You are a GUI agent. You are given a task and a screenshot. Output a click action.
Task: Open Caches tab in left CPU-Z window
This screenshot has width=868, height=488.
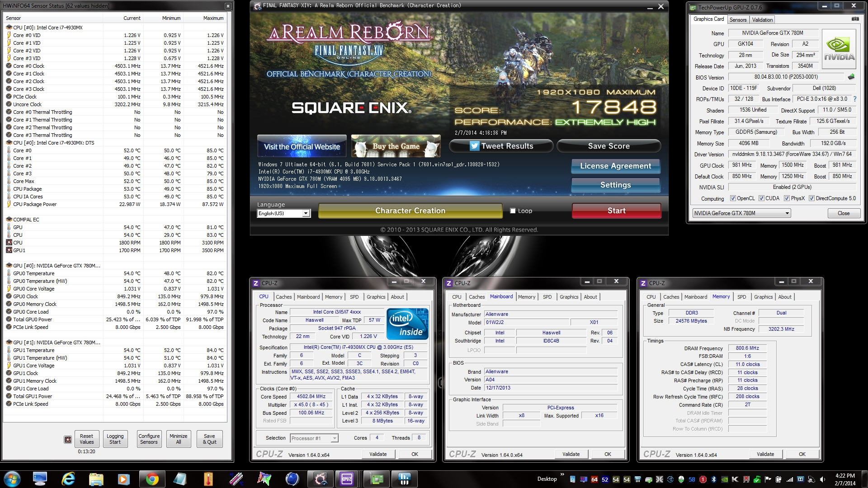click(283, 297)
